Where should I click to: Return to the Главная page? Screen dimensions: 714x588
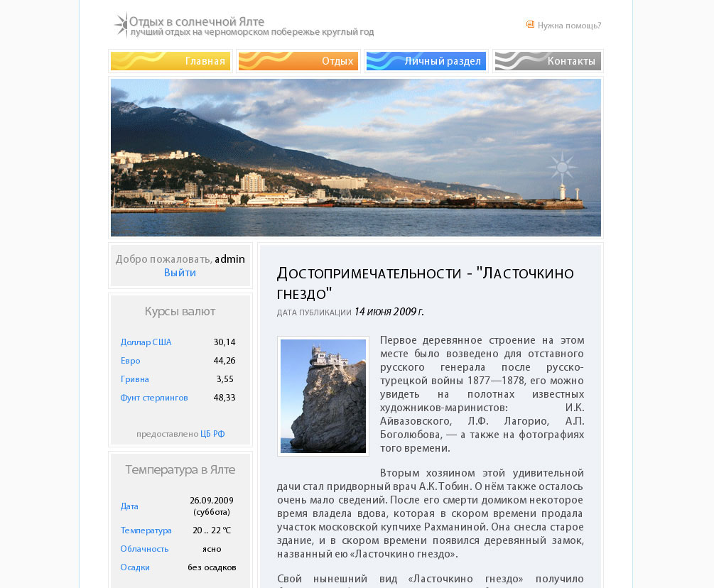(x=205, y=61)
